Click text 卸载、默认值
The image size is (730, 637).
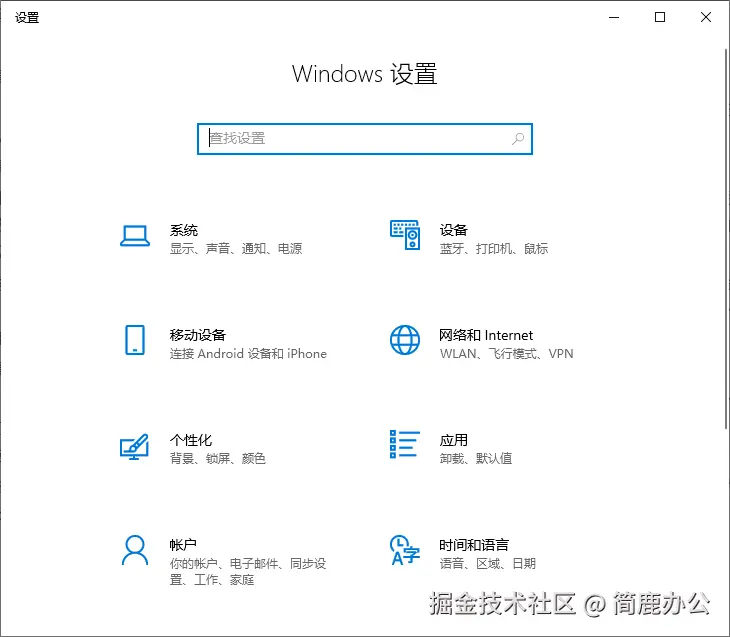click(475, 458)
